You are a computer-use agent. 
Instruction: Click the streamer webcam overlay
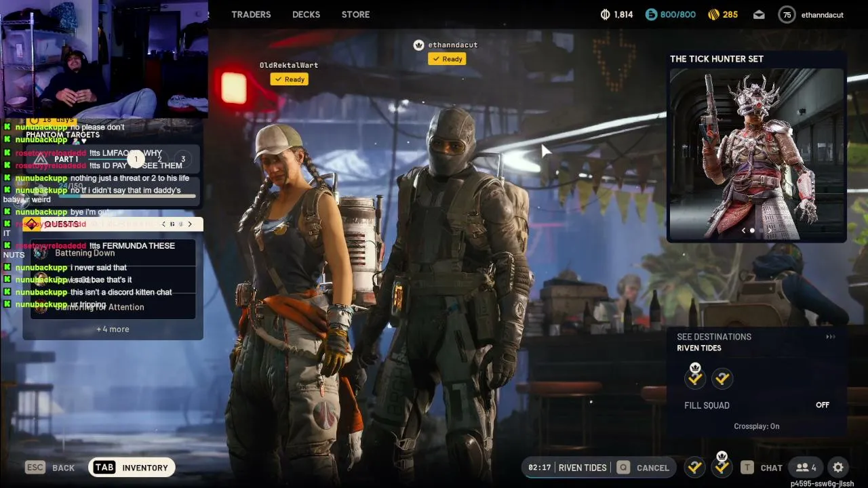pos(104,59)
